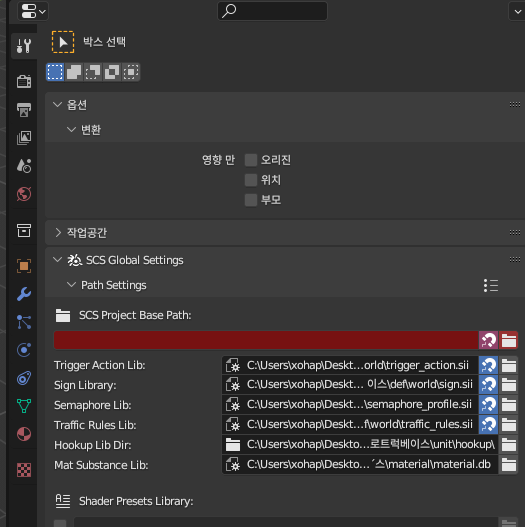
Task: Click the Box Select tool icon
Action: click(x=63, y=42)
